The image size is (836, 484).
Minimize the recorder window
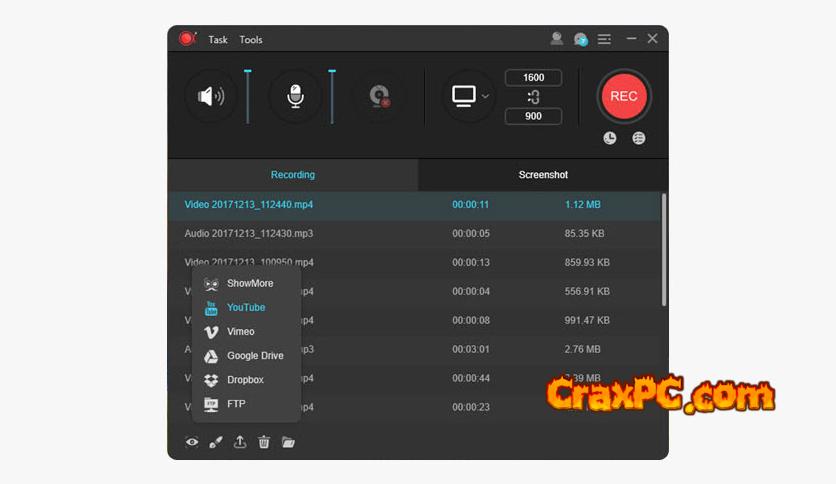[631, 38]
